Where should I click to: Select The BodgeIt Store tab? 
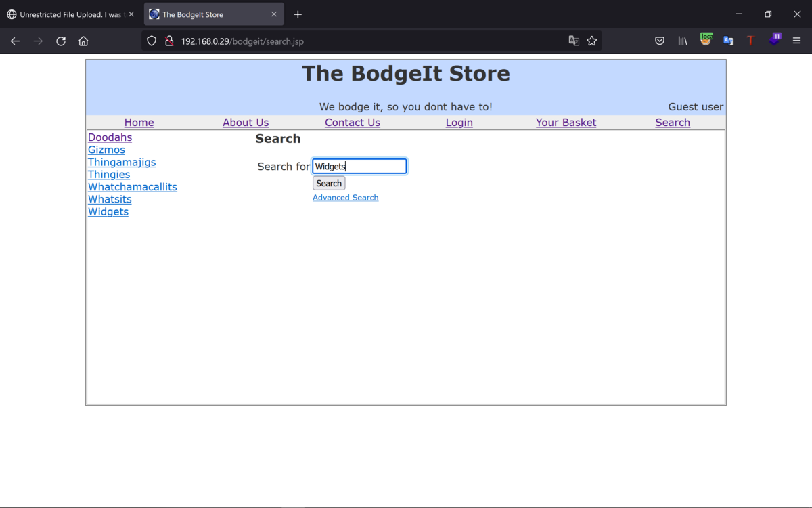(214, 14)
